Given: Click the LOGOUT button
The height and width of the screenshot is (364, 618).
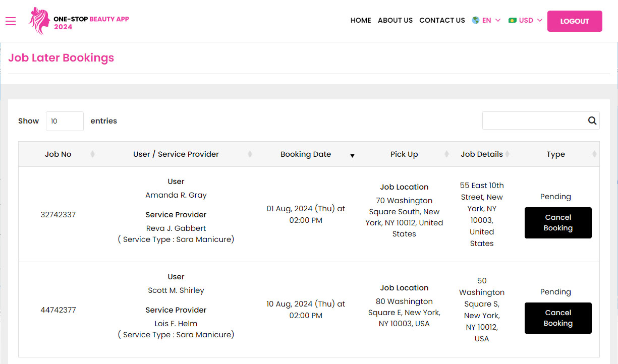Looking at the screenshot, I should 575,21.
